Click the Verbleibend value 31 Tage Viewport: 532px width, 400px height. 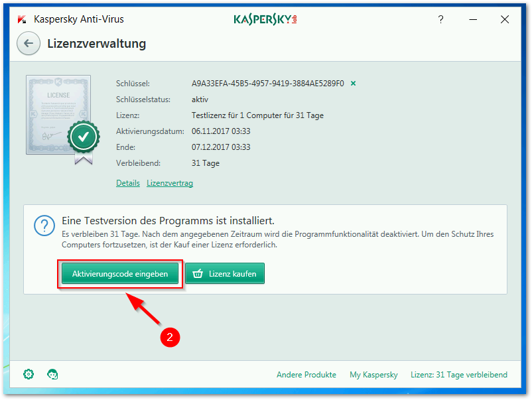[x=206, y=163]
